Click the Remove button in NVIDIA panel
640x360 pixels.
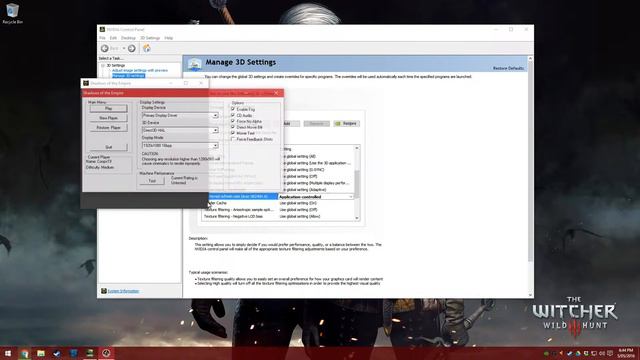tap(316, 123)
